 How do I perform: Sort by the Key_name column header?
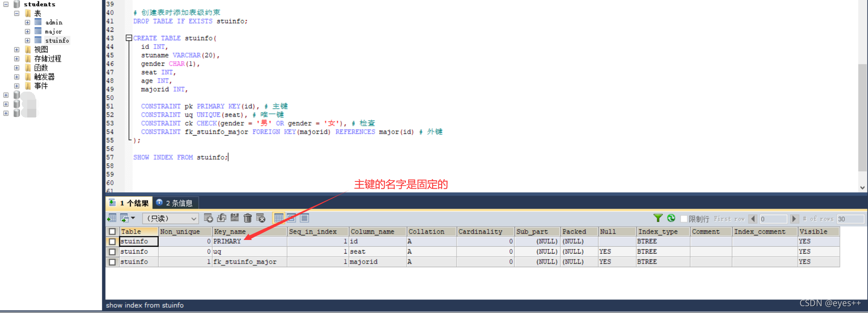coord(249,231)
